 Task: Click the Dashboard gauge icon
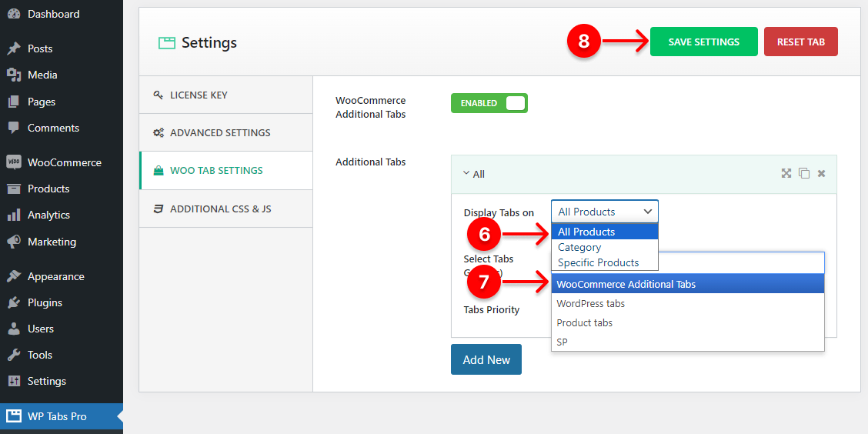(14, 14)
